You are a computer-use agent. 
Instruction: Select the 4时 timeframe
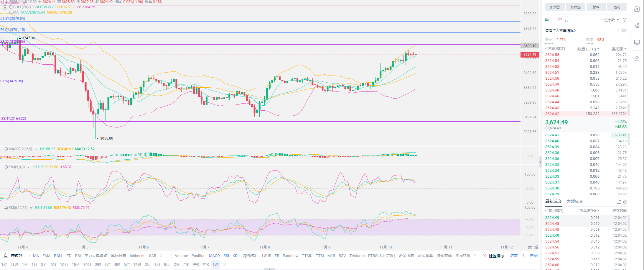tap(117, 264)
